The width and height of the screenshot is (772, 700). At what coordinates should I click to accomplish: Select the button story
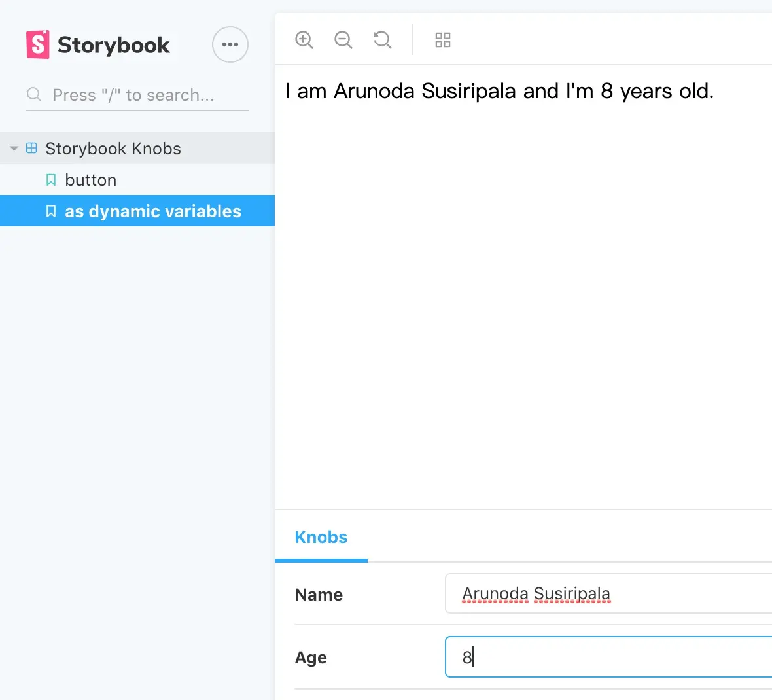(91, 180)
